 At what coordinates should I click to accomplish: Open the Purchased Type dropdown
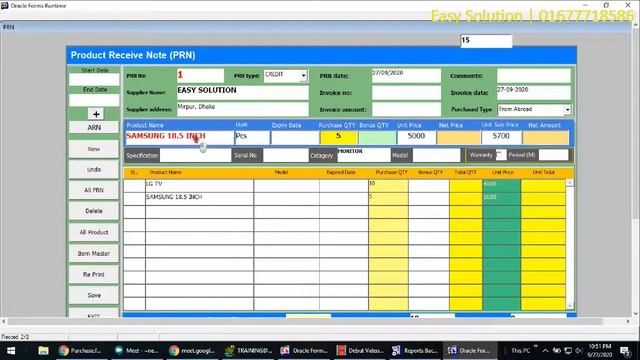tap(567, 110)
